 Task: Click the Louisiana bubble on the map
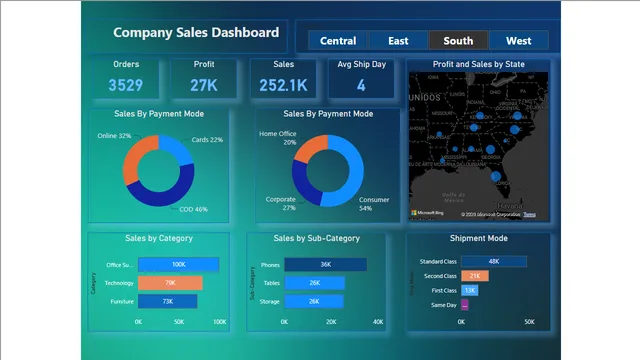(x=442, y=161)
